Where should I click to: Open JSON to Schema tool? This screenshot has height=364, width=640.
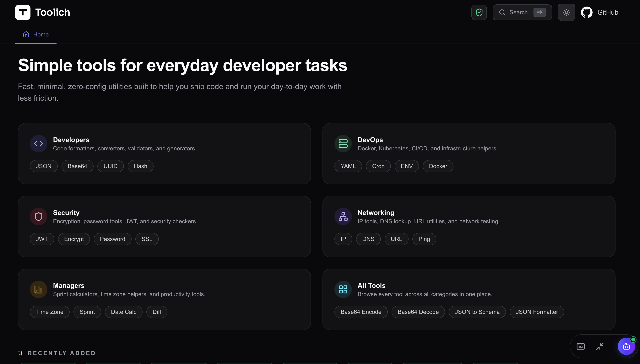[x=477, y=312]
